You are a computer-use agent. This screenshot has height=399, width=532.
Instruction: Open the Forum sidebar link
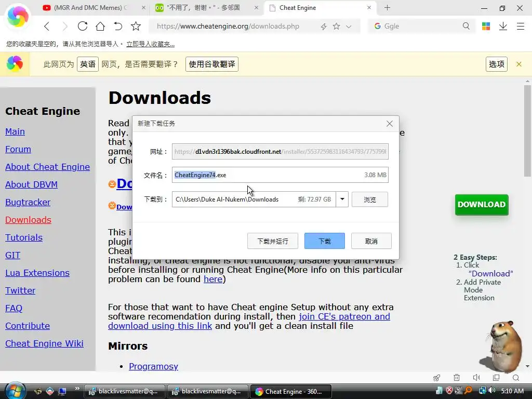coord(18,149)
